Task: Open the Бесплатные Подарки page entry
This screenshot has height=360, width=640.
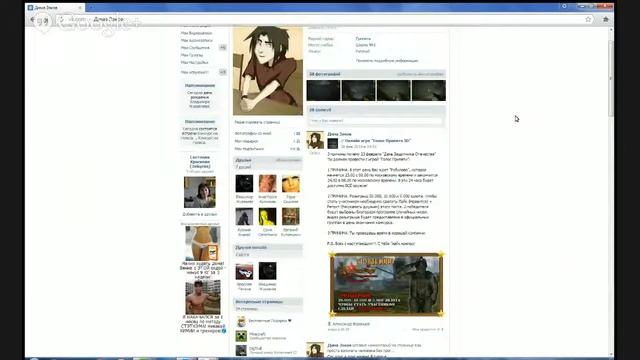Action: click(x=270, y=321)
